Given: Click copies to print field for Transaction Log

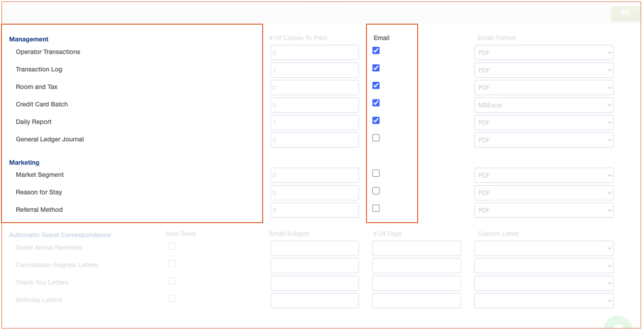Looking at the screenshot, I should pos(314,70).
